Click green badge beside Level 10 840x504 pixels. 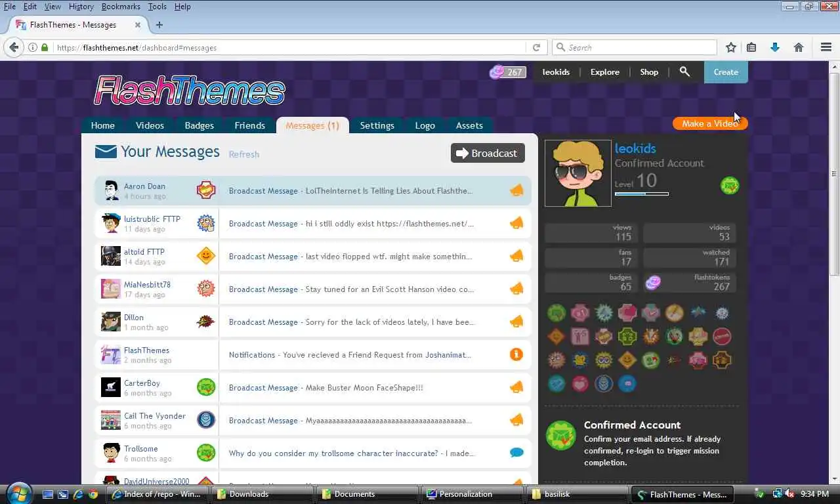pyautogui.click(x=730, y=186)
